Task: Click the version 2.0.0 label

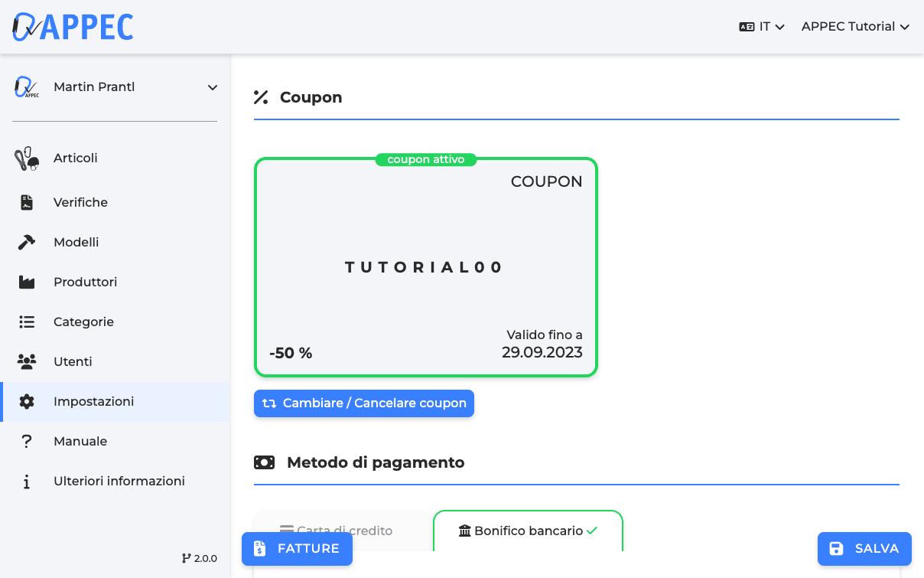Action: 200,558
